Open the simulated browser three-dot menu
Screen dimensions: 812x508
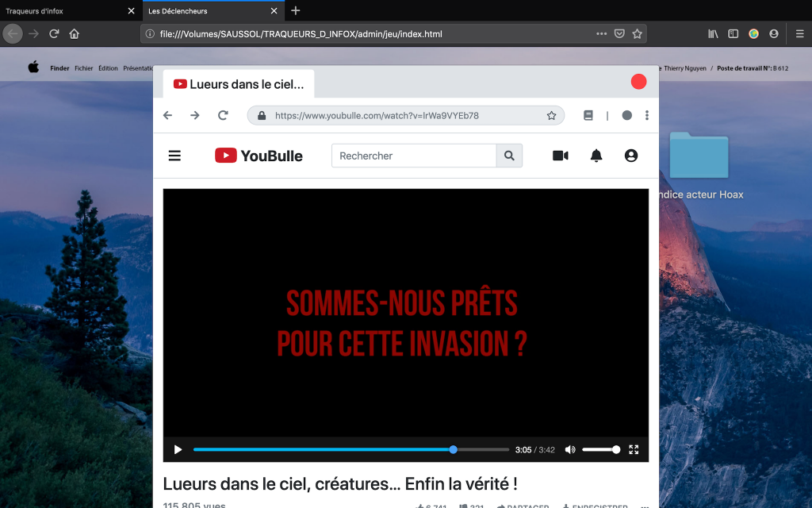click(x=647, y=115)
